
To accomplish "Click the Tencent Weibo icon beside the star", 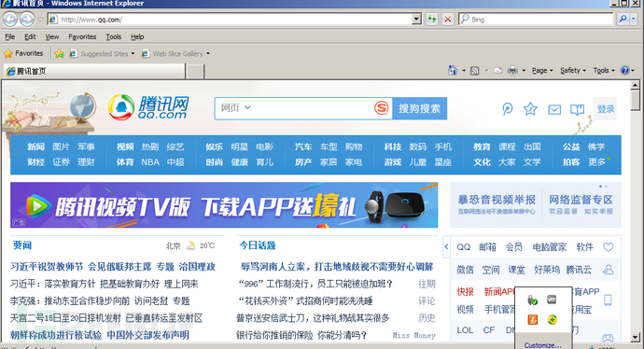I will tap(508, 109).
